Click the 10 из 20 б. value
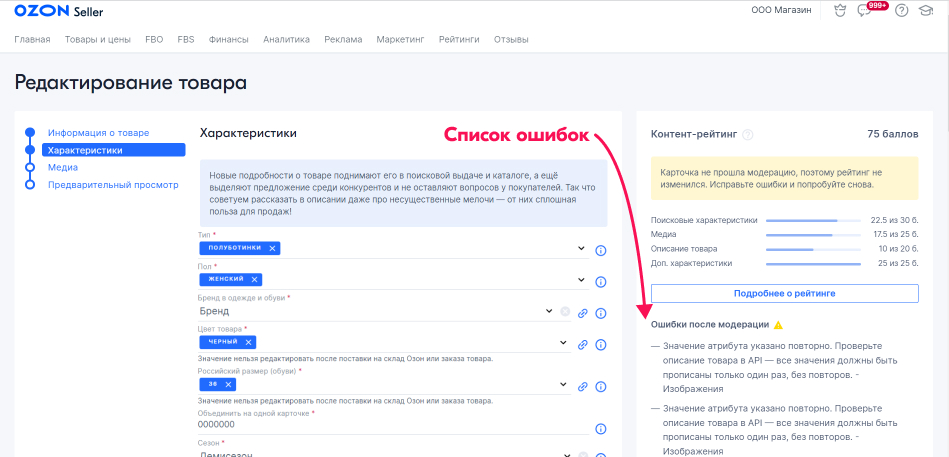The width and height of the screenshot is (949, 457). click(x=898, y=249)
